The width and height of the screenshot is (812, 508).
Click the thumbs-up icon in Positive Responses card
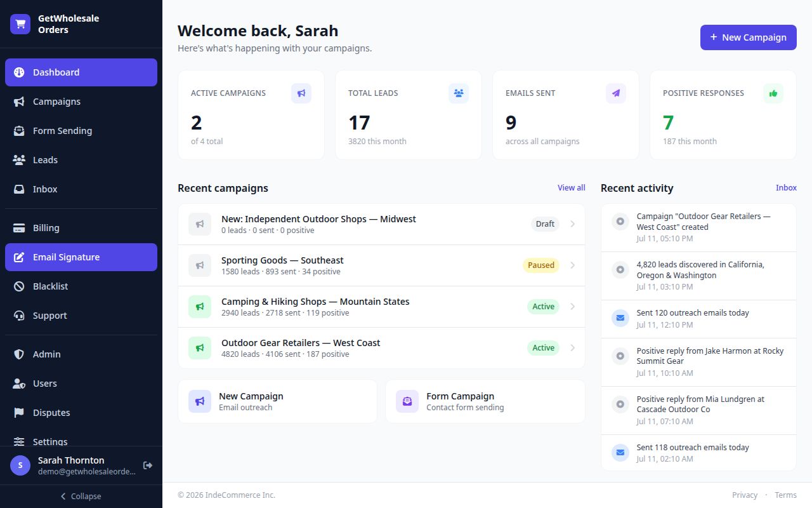point(773,93)
